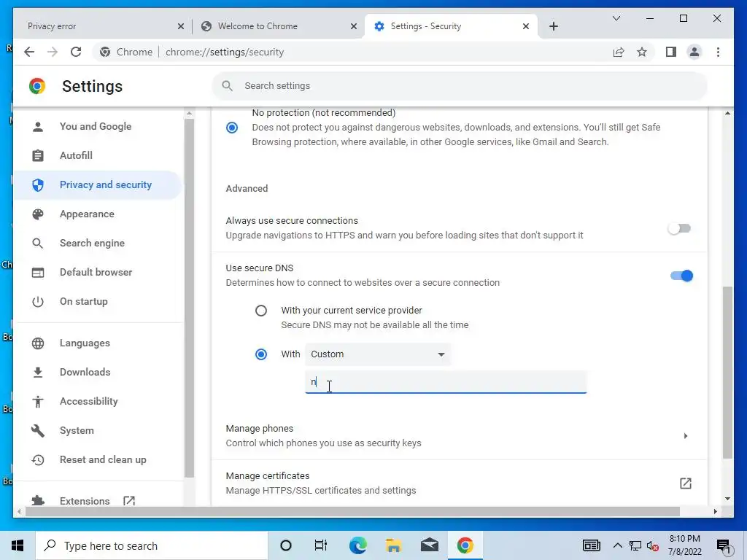Open Cortana circle icon on taskbar

coord(286,545)
